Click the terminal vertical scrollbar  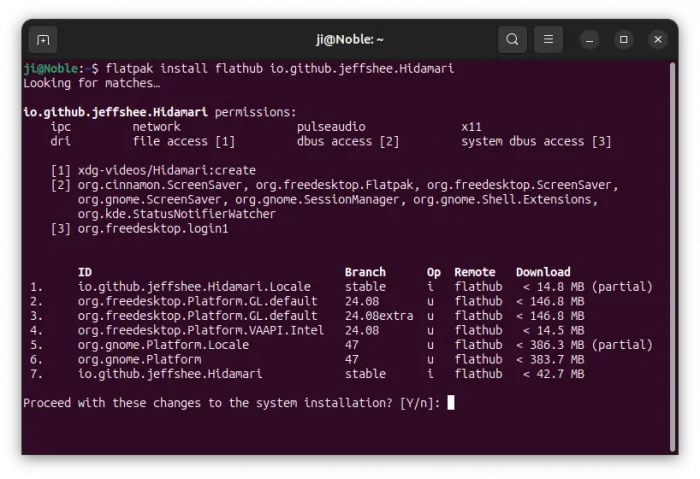pos(672,257)
